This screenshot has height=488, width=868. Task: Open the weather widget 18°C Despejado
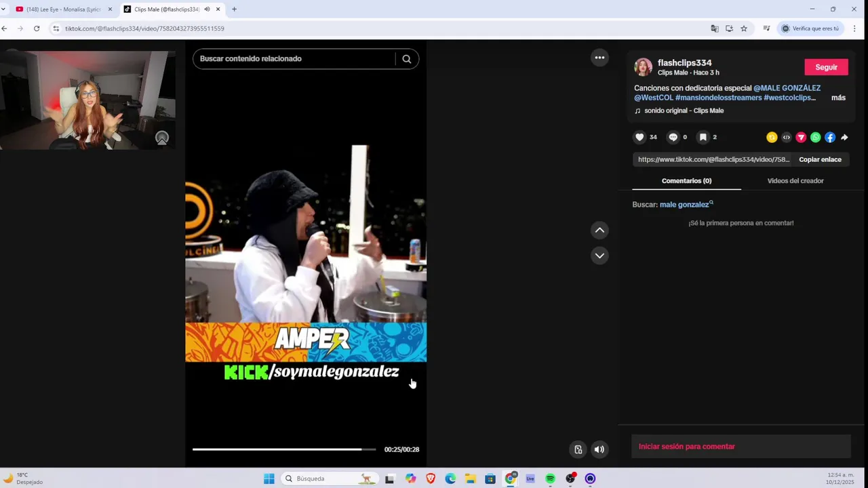point(24,479)
